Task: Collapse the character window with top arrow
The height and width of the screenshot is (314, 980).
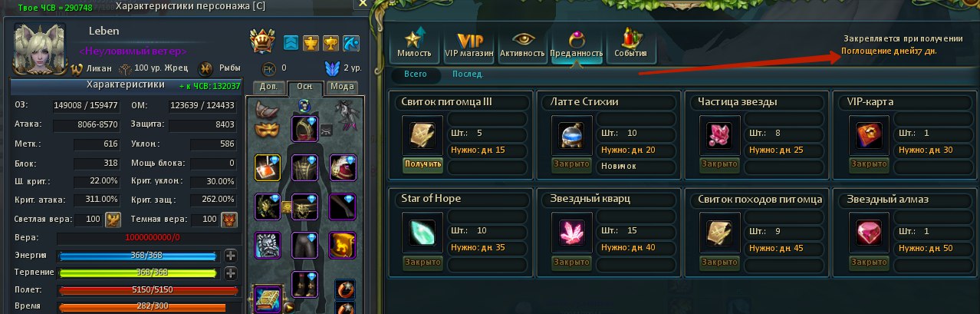Action: pyautogui.click(x=362, y=4)
